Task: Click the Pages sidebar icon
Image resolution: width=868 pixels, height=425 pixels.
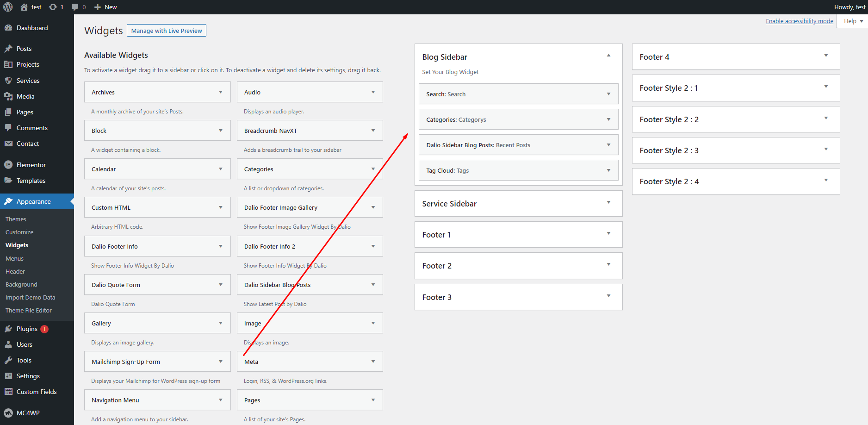Action: [8, 112]
